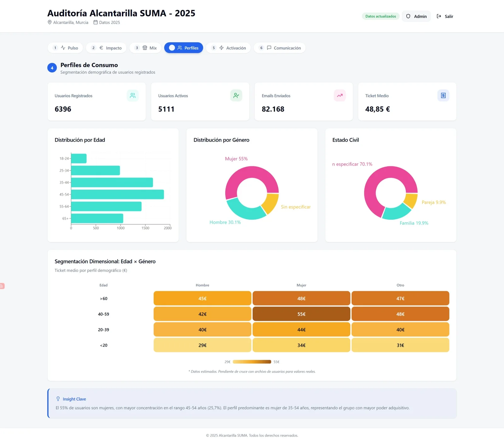Click the footer copyright text
504x442 pixels.
[252, 435]
